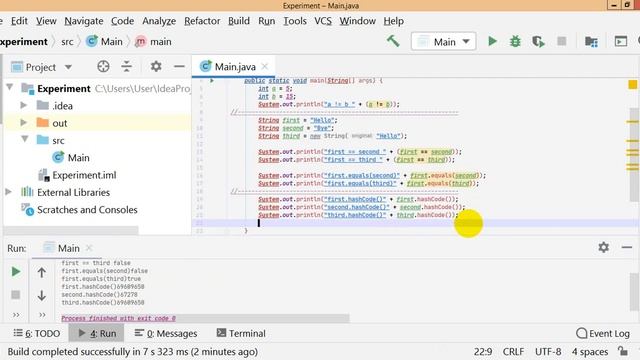
Task: Start debugging with the bug icon
Action: point(515,41)
